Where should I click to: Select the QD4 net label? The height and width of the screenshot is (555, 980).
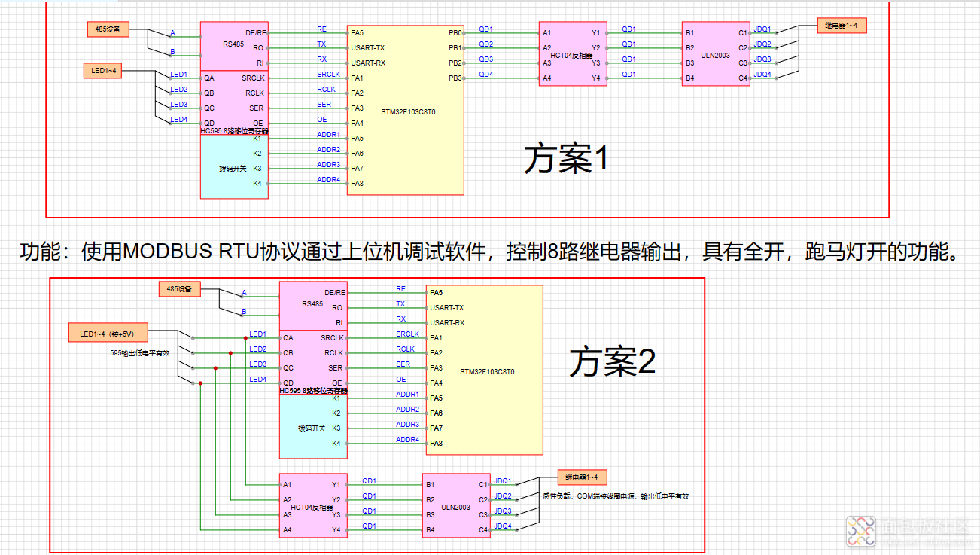point(486,75)
